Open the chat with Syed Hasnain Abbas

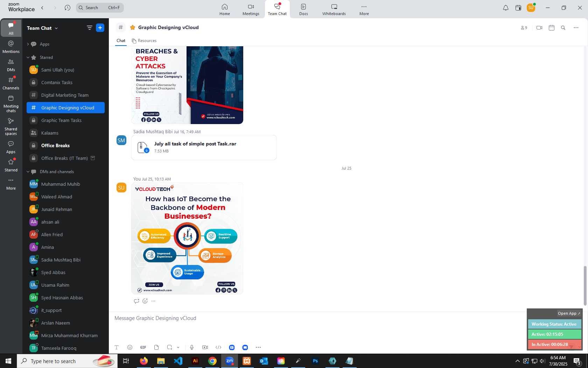pyautogui.click(x=65, y=298)
